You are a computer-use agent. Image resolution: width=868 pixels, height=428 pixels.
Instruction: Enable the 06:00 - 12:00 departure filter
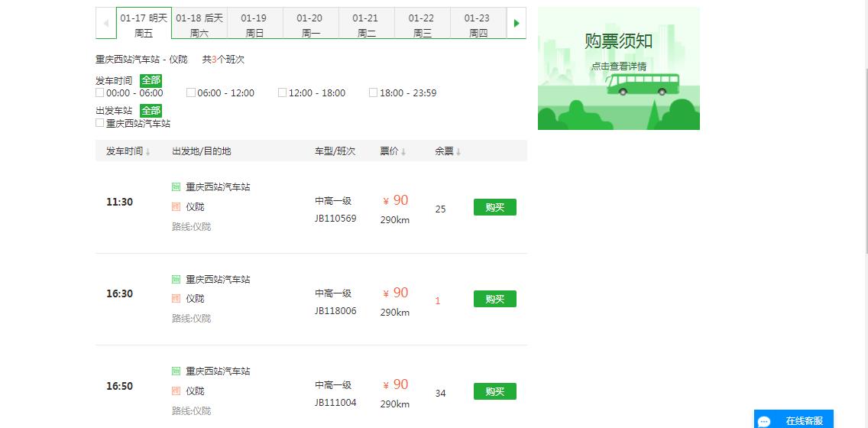point(191,93)
